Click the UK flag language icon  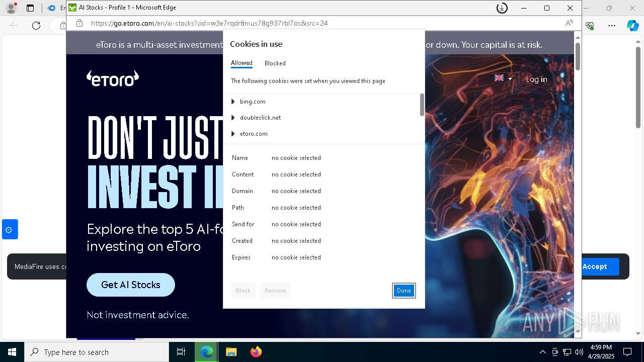[x=499, y=78]
